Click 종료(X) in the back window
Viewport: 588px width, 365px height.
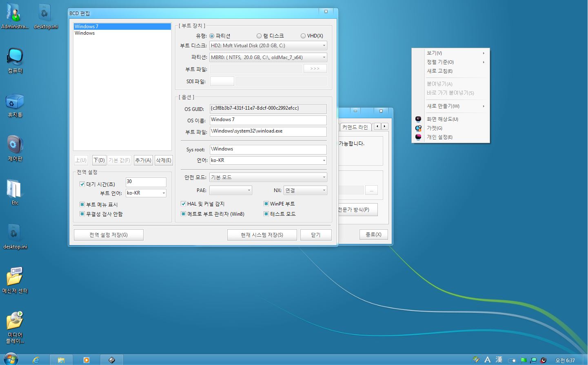[x=373, y=234]
